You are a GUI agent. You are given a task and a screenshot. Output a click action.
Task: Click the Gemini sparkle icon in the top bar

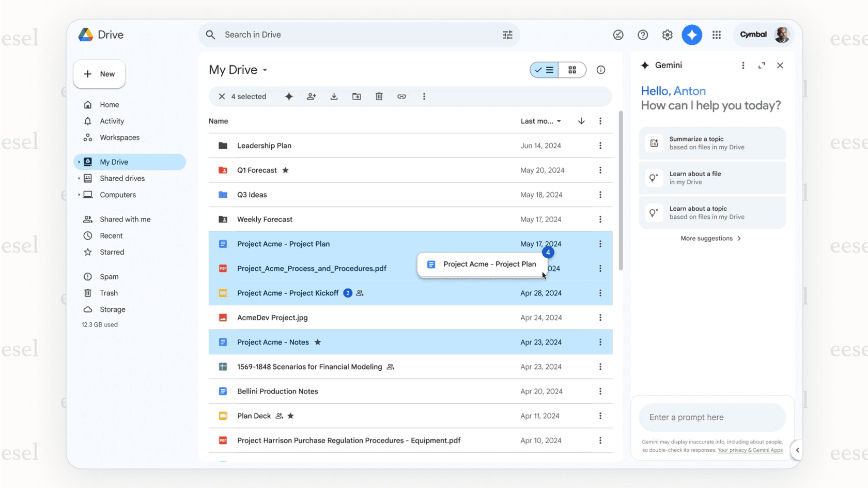coord(692,35)
